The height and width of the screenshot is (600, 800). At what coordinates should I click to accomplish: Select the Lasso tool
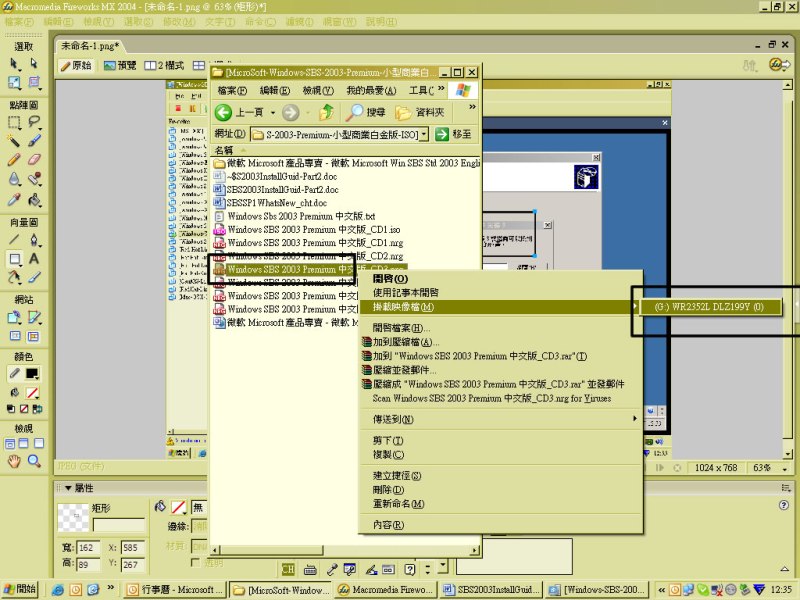34,122
